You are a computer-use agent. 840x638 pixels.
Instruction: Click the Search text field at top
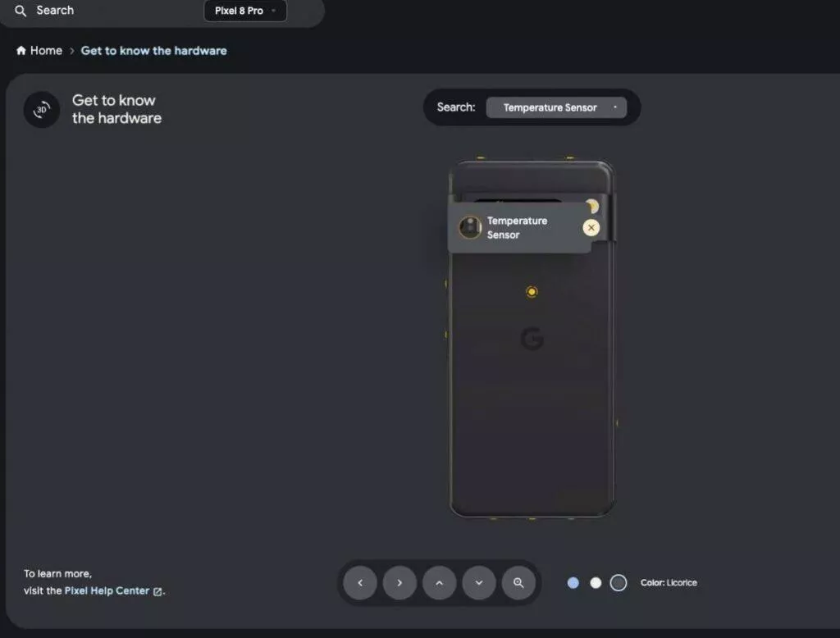coord(107,11)
